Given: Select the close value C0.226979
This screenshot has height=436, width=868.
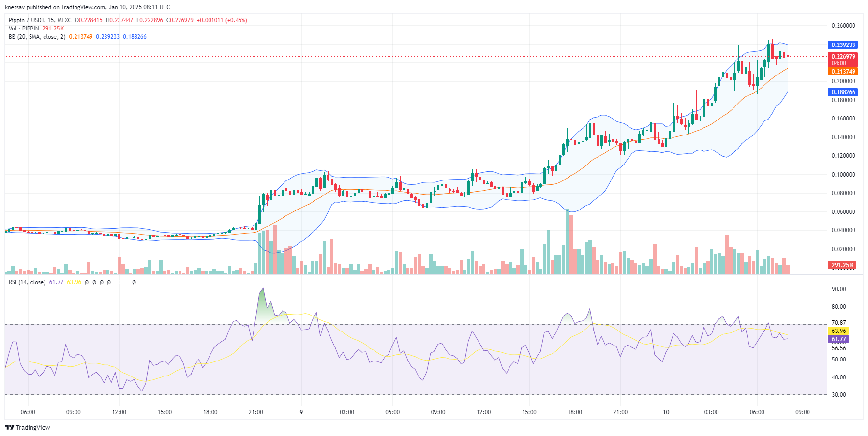Looking at the screenshot, I should 180,20.
